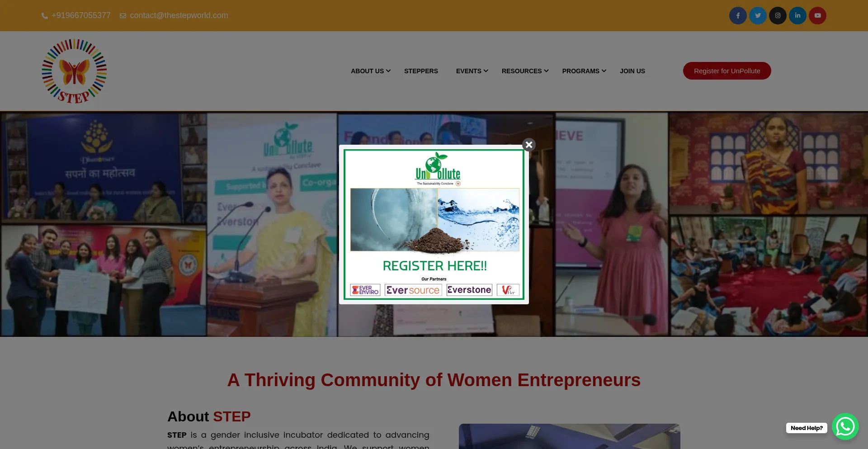Open the YouTube social icon
868x449 pixels.
click(817, 15)
